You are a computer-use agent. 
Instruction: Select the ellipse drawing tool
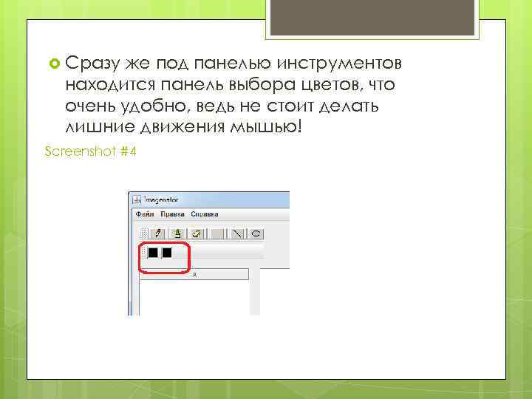click(256, 233)
